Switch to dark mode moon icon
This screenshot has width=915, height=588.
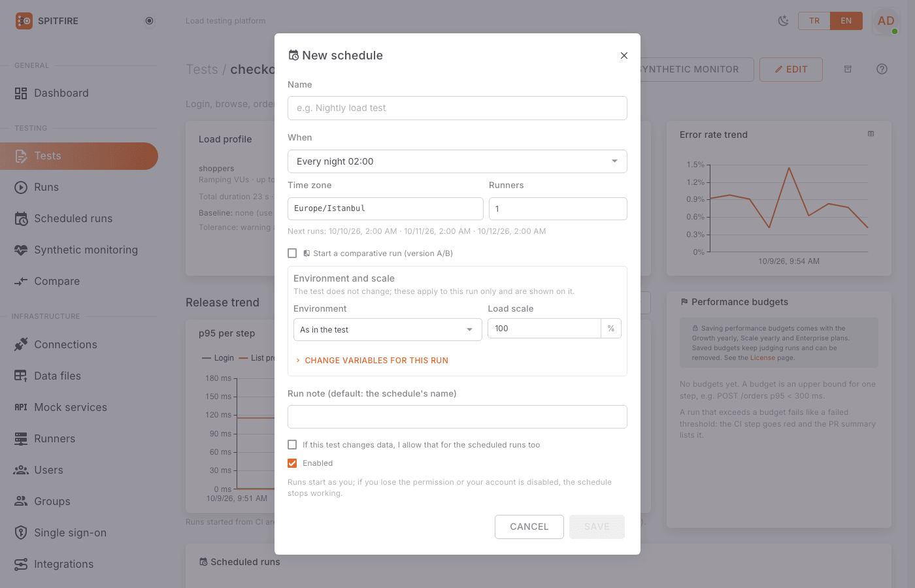click(783, 21)
